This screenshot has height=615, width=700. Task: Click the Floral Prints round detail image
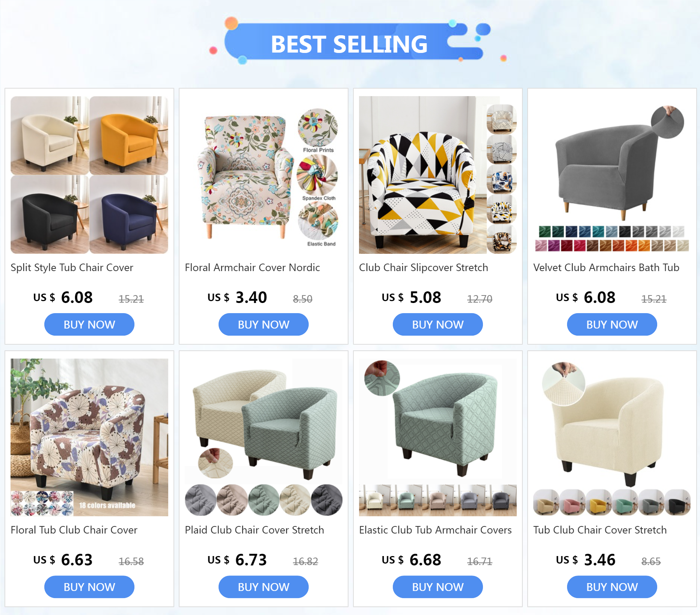[318, 128]
